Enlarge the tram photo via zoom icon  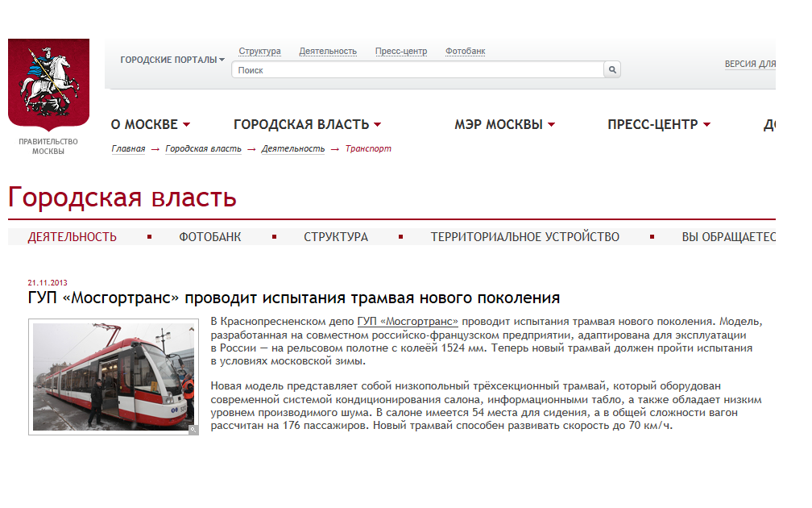193,430
